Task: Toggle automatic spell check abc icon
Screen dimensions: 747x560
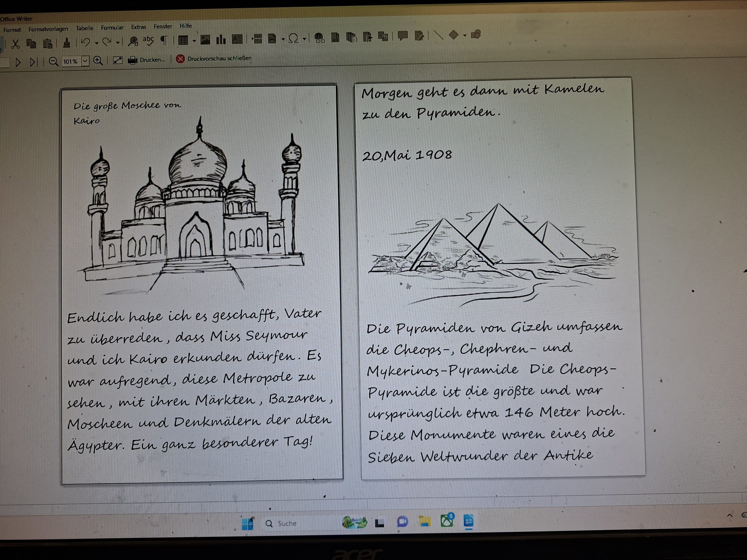Action: (148, 40)
